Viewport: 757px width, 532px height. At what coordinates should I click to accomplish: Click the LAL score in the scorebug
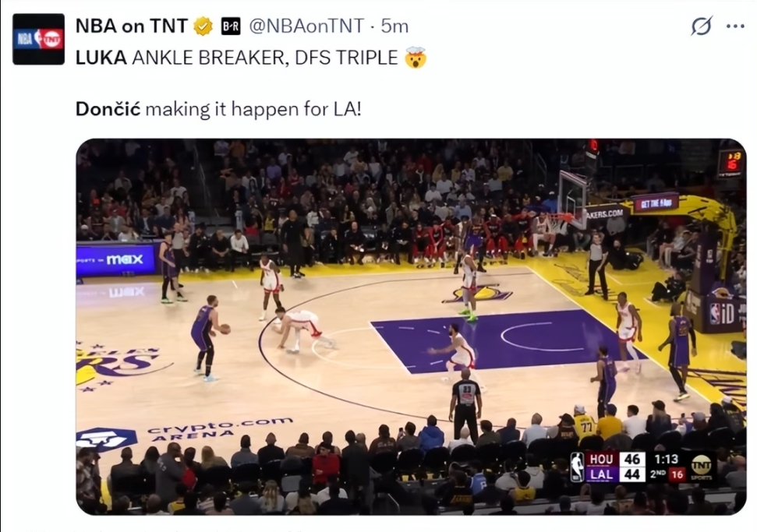tap(632, 474)
